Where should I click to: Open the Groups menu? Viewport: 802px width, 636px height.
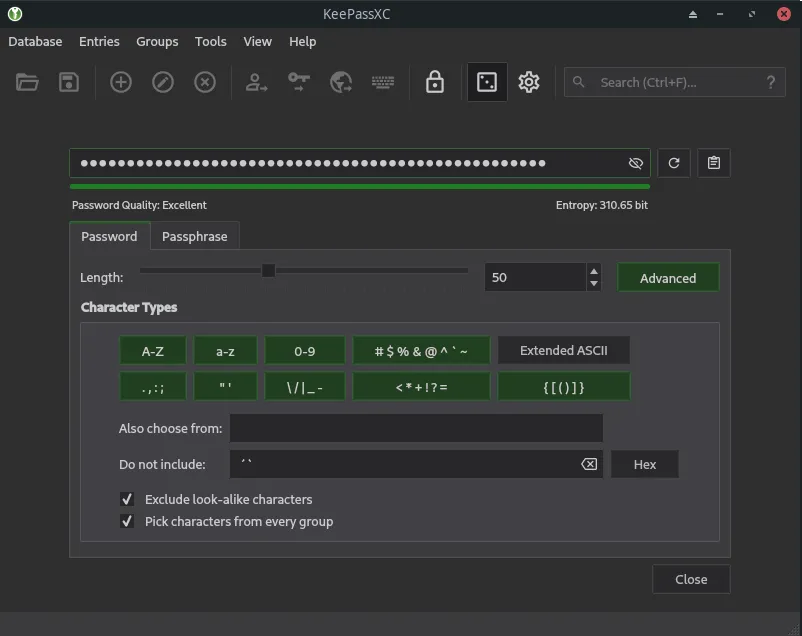[x=157, y=41]
